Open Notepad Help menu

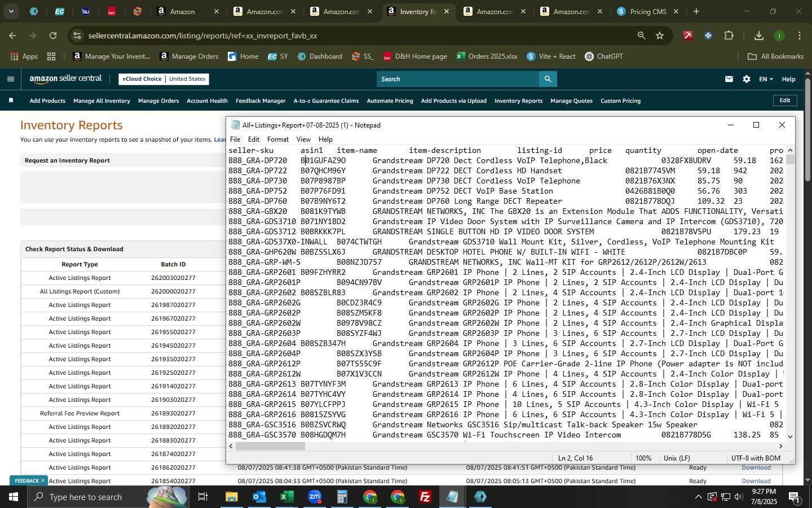(x=325, y=139)
